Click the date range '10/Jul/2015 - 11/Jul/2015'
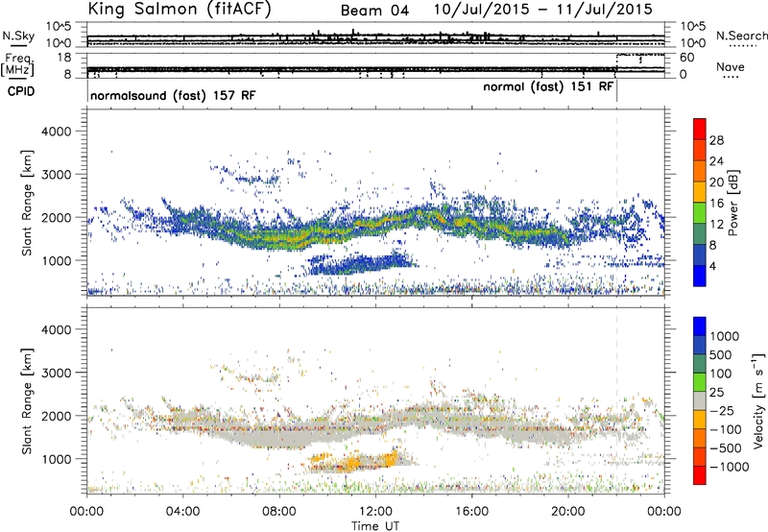The height and width of the screenshot is (532, 768). click(x=543, y=10)
